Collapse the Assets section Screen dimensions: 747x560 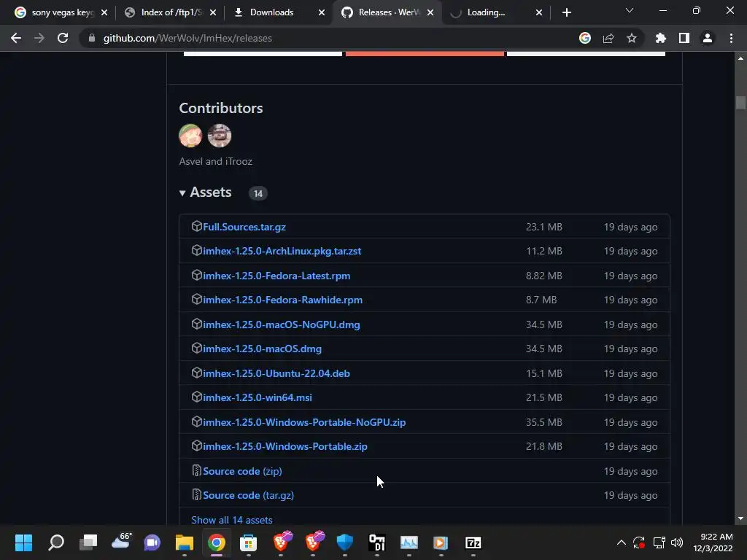tap(205, 192)
